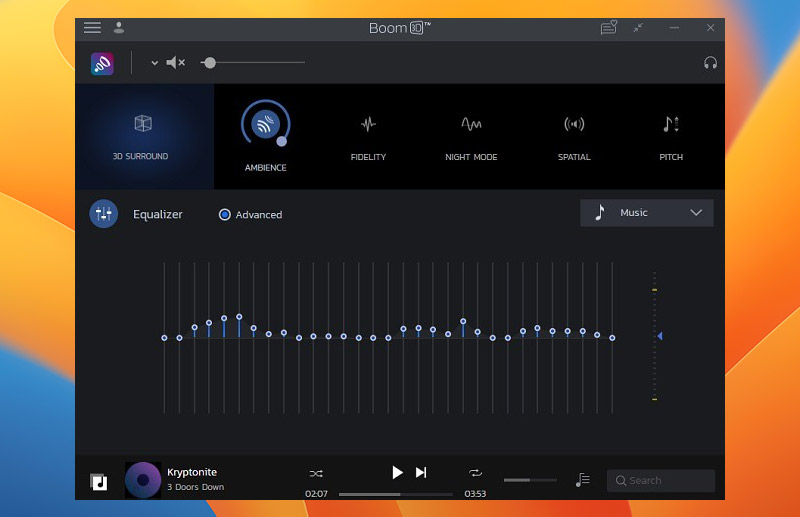Open the playlist queue icon
Viewport: 800px width, 517px height.
(583, 480)
